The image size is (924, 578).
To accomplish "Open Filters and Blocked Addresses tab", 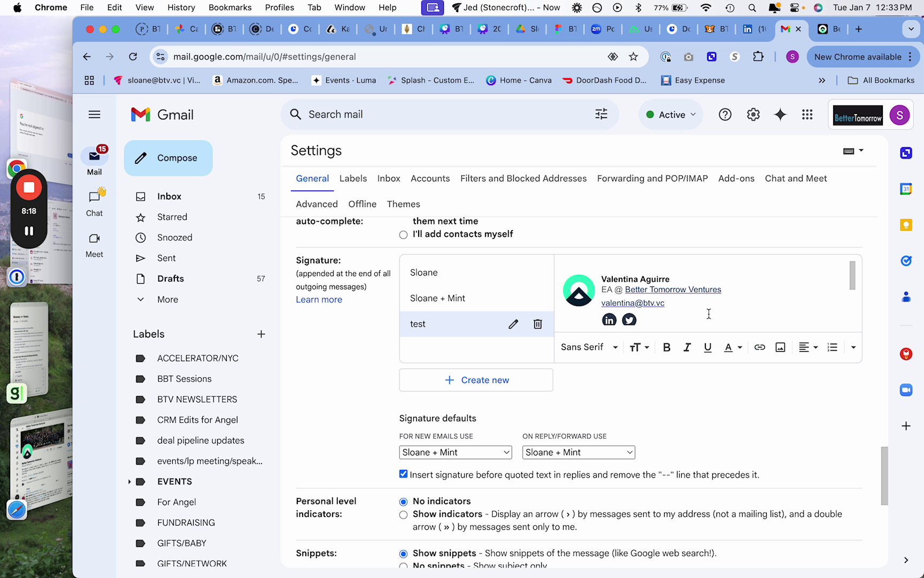I will coord(523,178).
